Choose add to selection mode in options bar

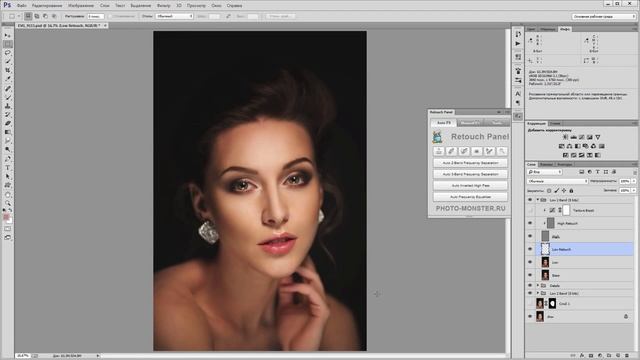tap(37, 16)
